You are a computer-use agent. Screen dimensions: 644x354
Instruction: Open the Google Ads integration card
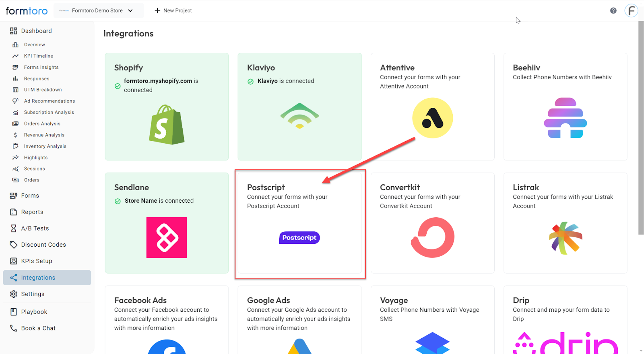pyautogui.click(x=299, y=320)
